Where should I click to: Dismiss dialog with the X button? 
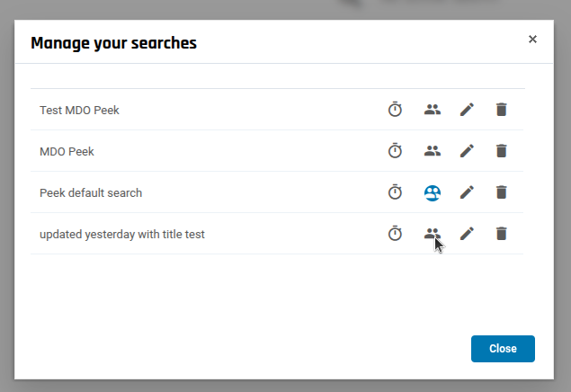(x=532, y=40)
